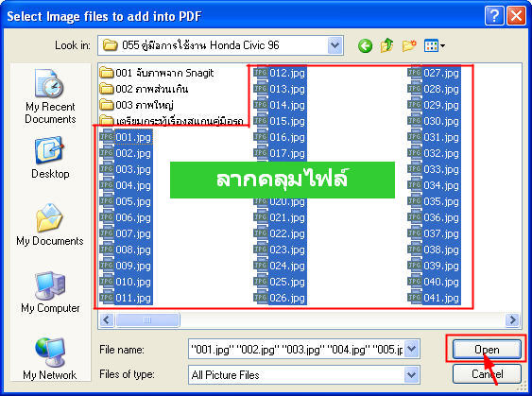Viewport: 532px width, 396px height.
Task: Open My Recent Documents place
Action: pos(50,96)
